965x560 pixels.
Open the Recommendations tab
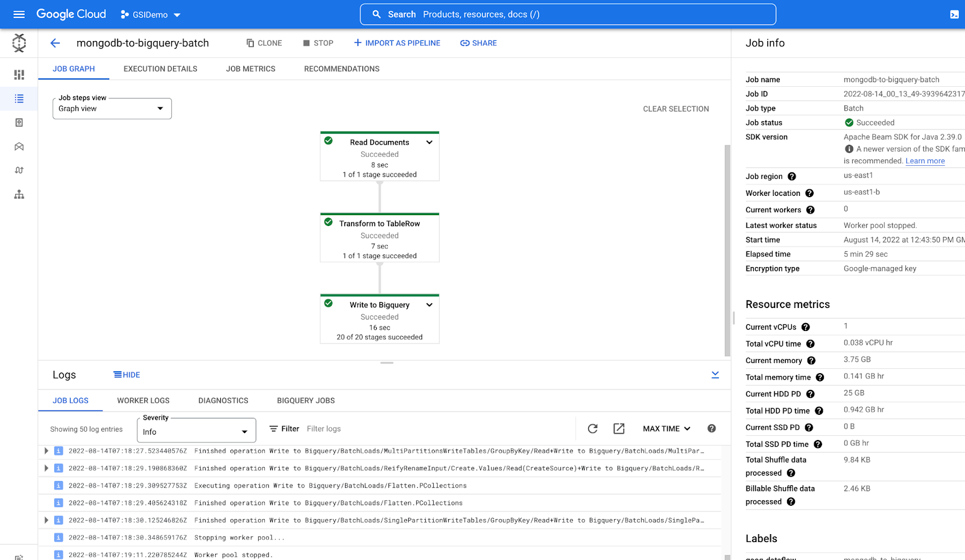pos(342,69)
